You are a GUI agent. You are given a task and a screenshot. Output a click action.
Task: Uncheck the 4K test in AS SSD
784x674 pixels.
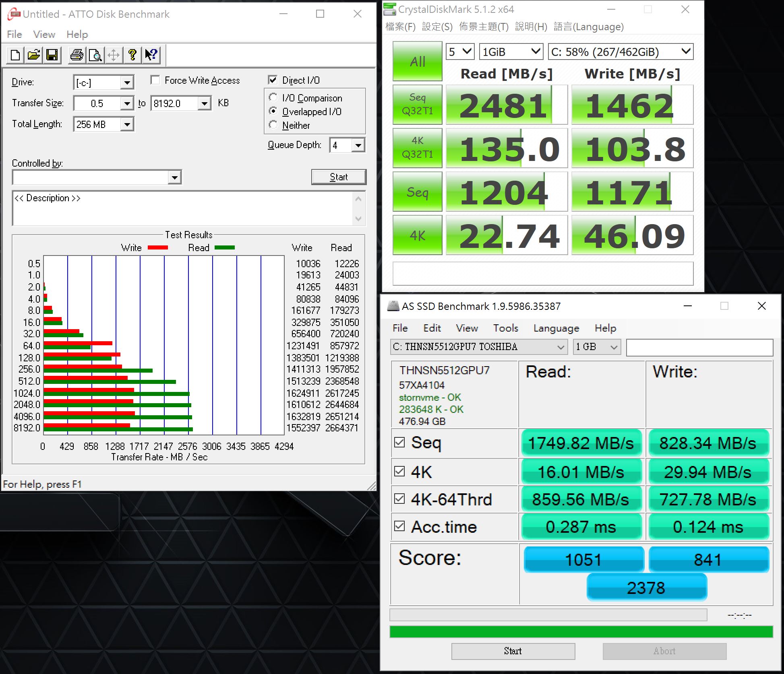point(399,471)
